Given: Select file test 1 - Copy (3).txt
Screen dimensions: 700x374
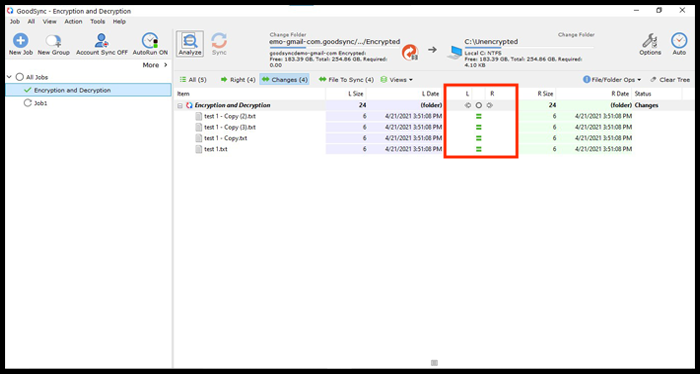Looking at the screenshot, I should [x=229, y=127].
